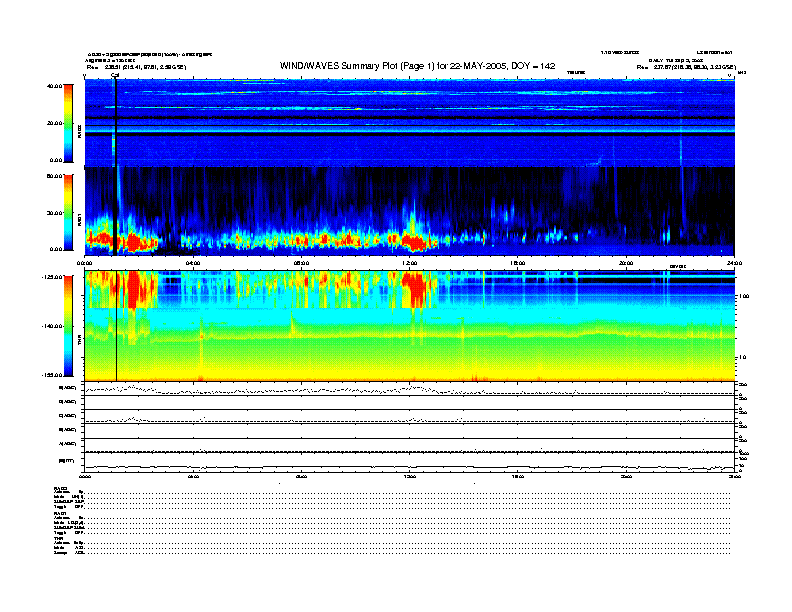Click the 00:00 tick label under RAD1
The image size is (792, 612).
pos(84,263)
